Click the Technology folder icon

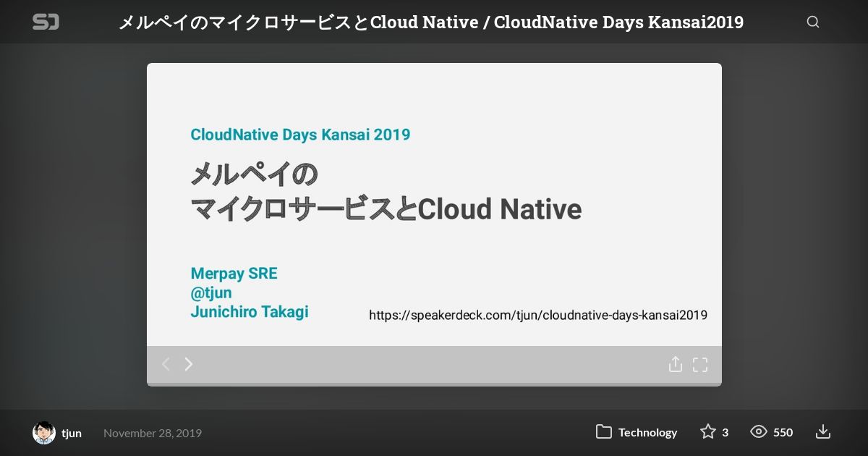pyautogui.click(x=604, y=432)
